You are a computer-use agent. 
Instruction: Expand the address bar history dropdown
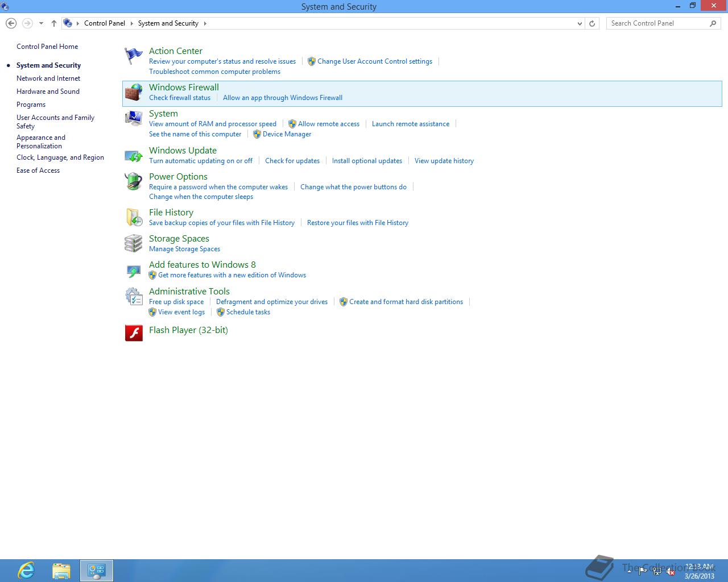tap(580, 23)
